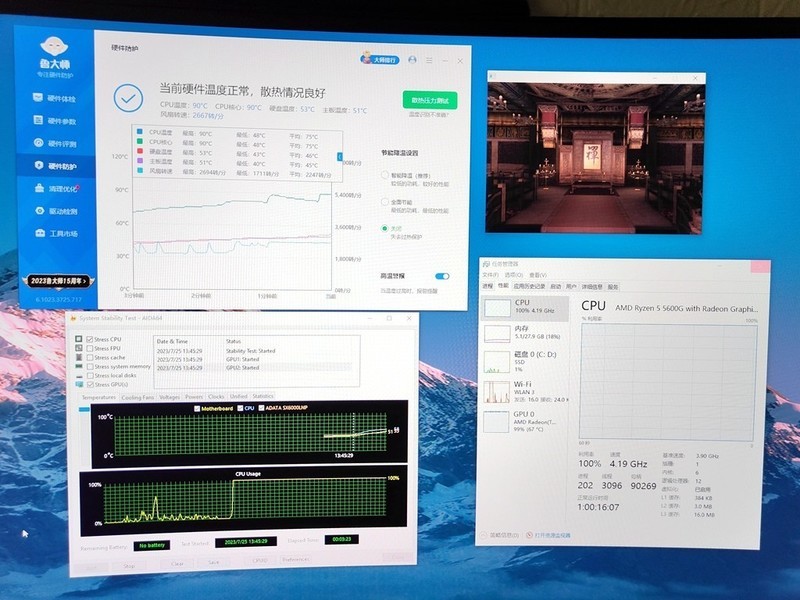Open the 温度识别不准确 help link

point(429,115)
